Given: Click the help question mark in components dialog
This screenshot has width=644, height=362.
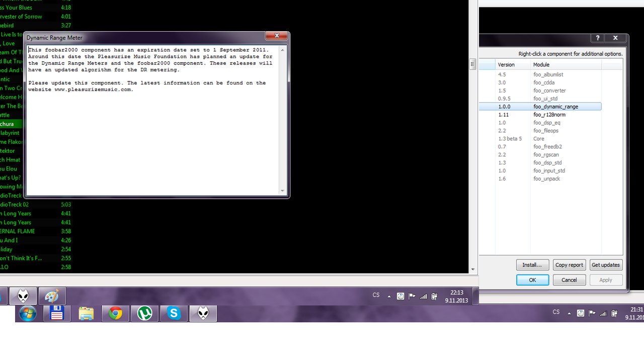Looking at the screenshot, I should (597, 38).
